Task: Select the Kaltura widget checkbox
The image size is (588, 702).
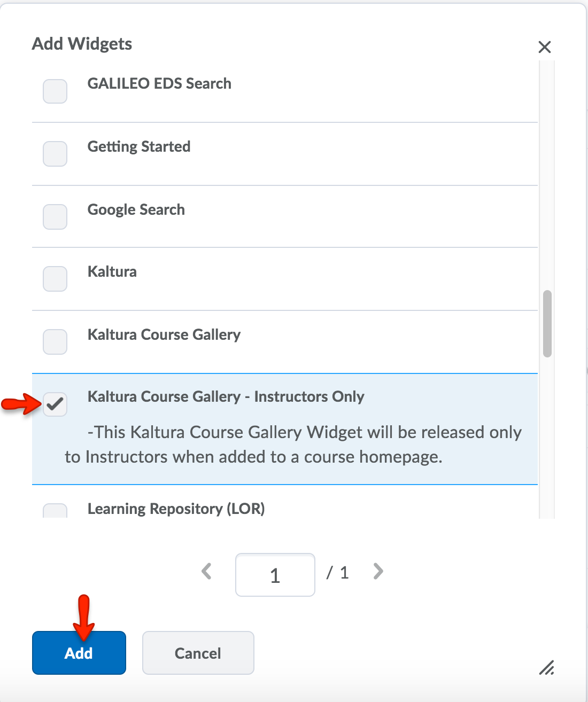Action: pyautogui.click(x=55, y=279)
